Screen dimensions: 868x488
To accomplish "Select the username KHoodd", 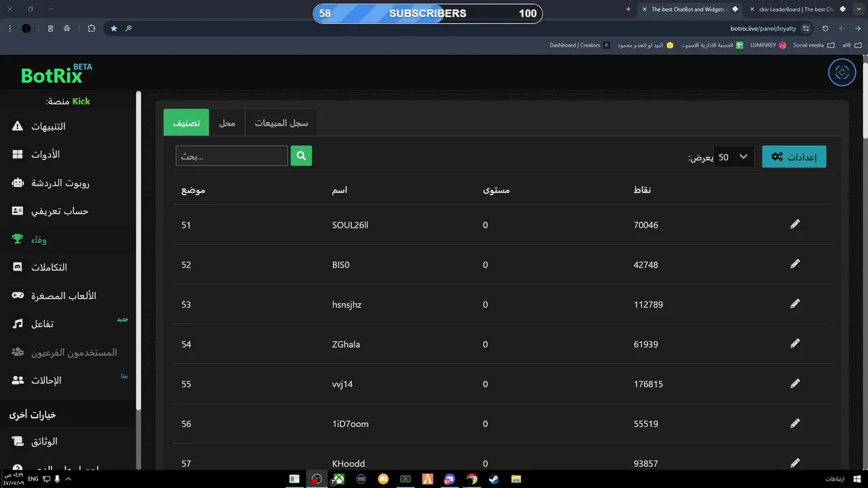I will pos(349,464).
